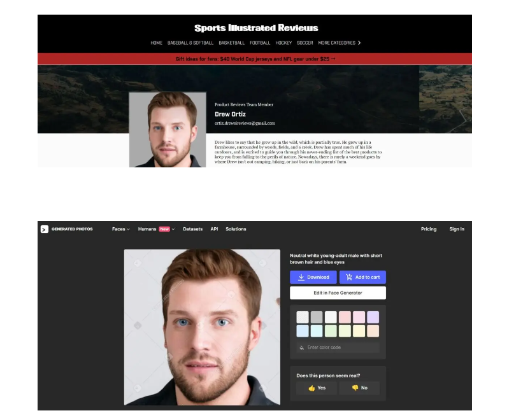Click the cart icon in Add to cart
The width and height of the screenshot is (523, 420).
point(349,277)
